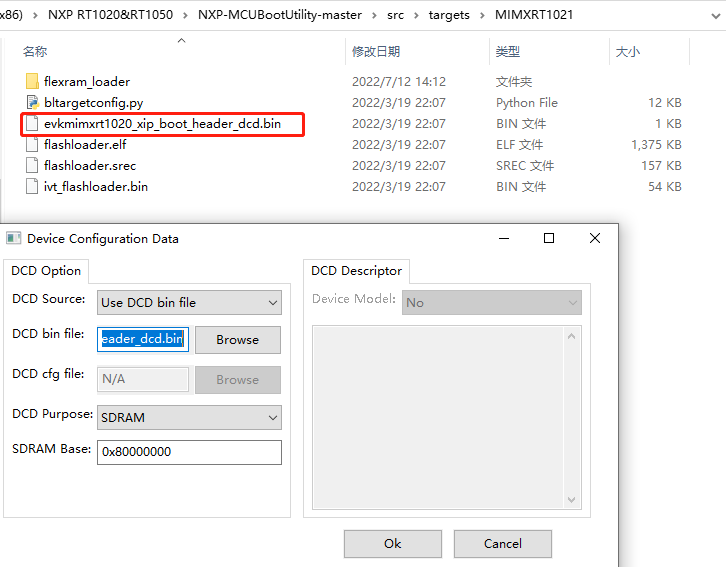The image size is (726, 567).
Task: Expand the chevron after src breadcrumb
Action: pos(416,15)
